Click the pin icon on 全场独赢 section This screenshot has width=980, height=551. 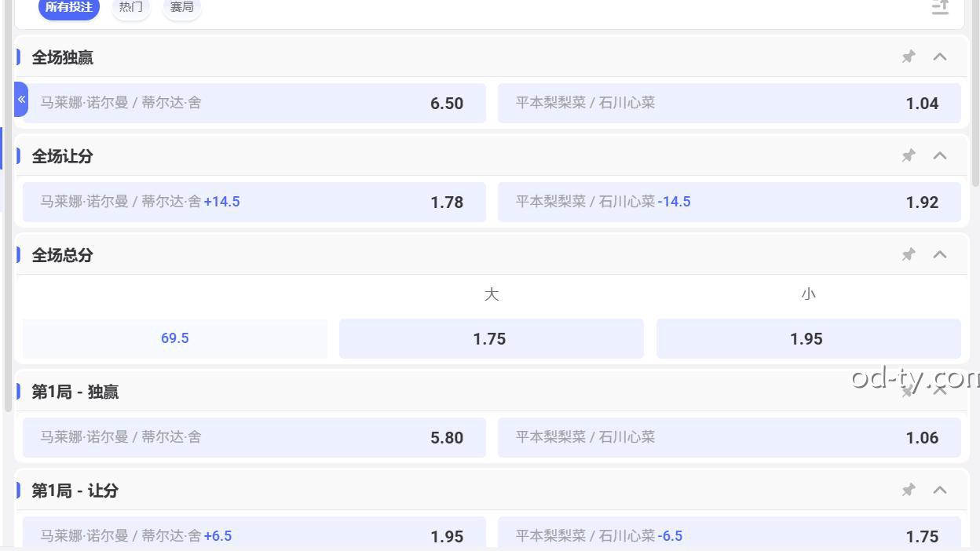908,57
